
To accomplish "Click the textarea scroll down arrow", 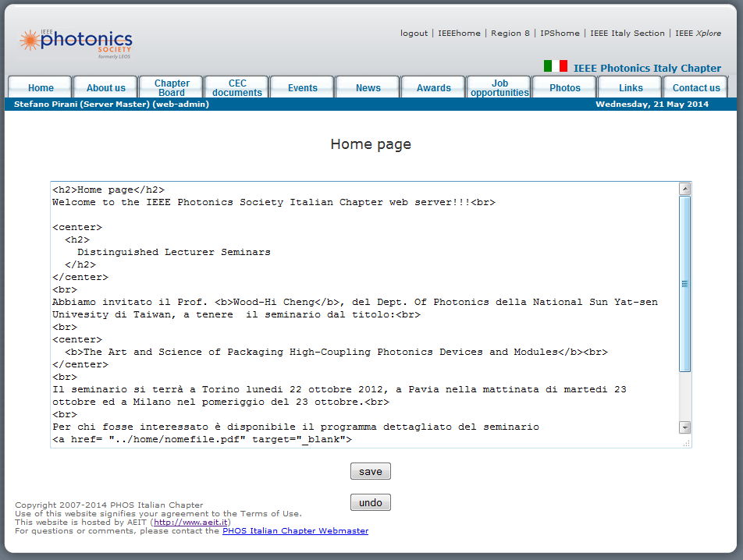I will [x=684, y=427].
